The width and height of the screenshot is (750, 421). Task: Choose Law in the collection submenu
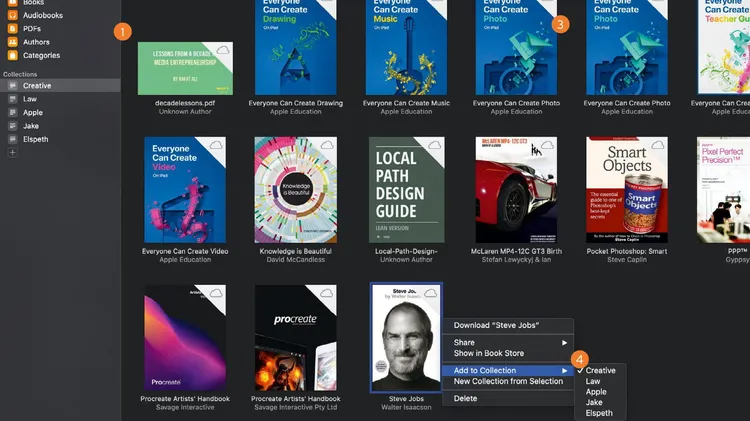(x=593, y=382)
